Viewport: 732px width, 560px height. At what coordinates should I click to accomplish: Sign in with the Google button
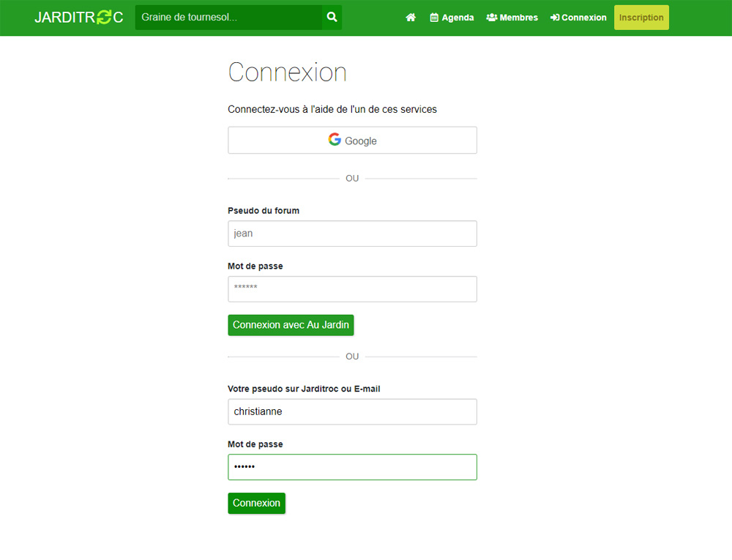click(x=352, y=141)
